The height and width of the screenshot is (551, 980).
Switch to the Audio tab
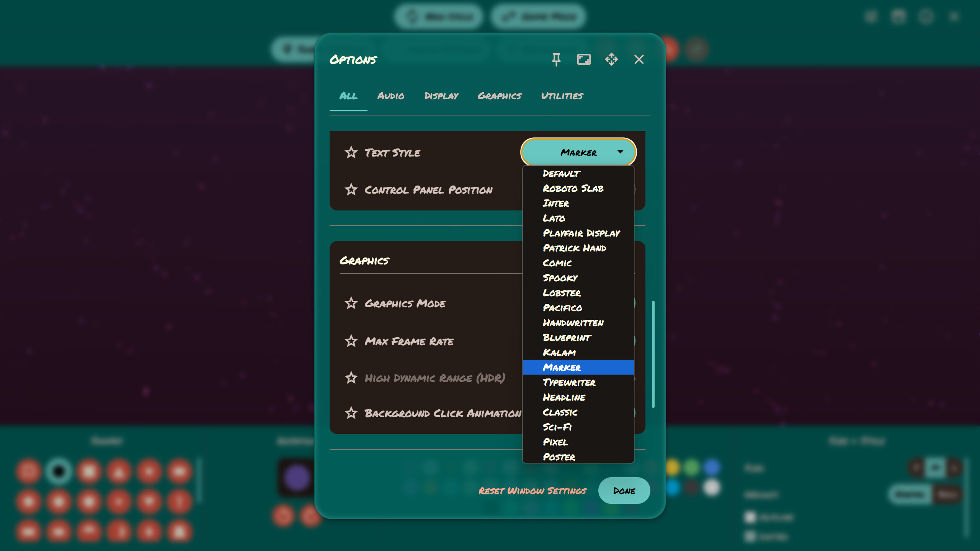pyautogui.click(x=391, y=96)
